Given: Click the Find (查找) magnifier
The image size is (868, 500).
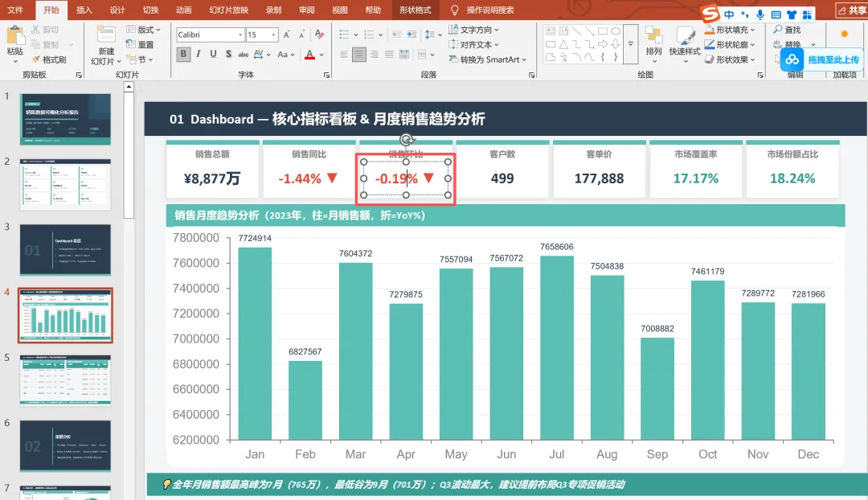Looking at the screenshot, I should tap(778, 30).
